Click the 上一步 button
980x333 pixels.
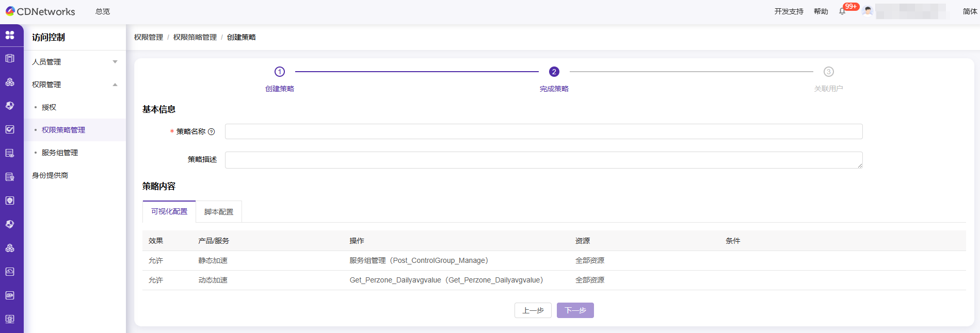pos(533,310)
